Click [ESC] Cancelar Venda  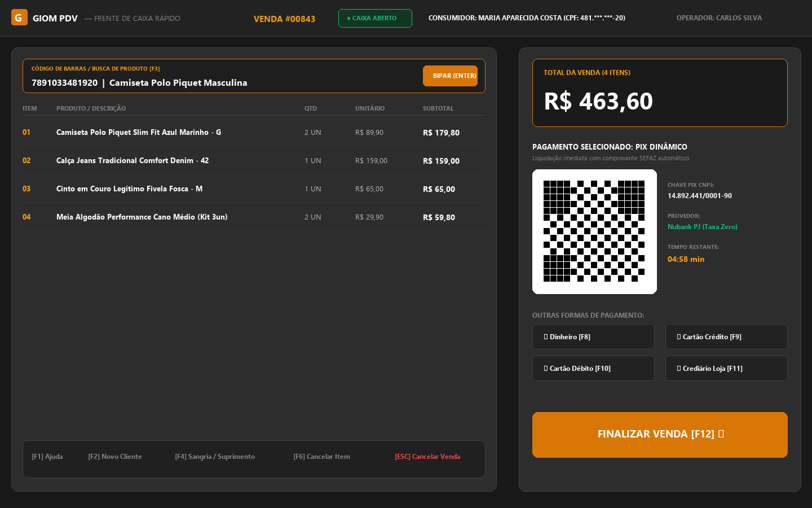point(427,457)
